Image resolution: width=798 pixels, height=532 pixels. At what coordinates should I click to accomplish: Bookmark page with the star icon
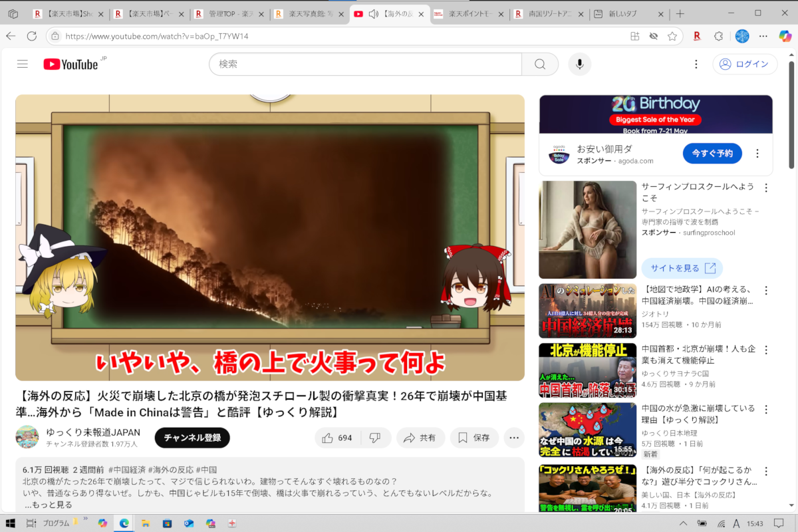pyautogui.click(x=672, y=36)
